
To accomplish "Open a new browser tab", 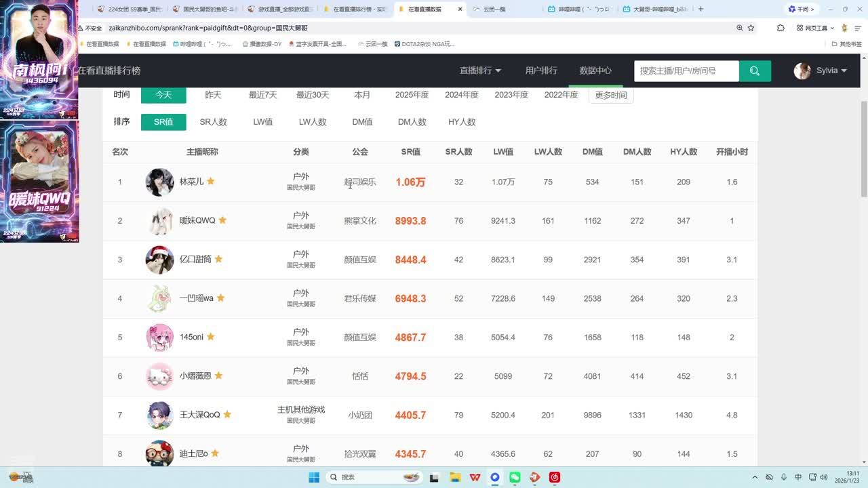I will (701, 9).
